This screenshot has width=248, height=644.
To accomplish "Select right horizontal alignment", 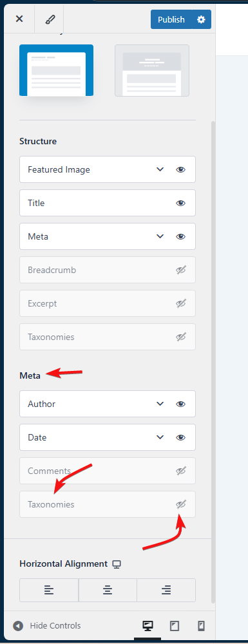I will [x=166, y=590].
